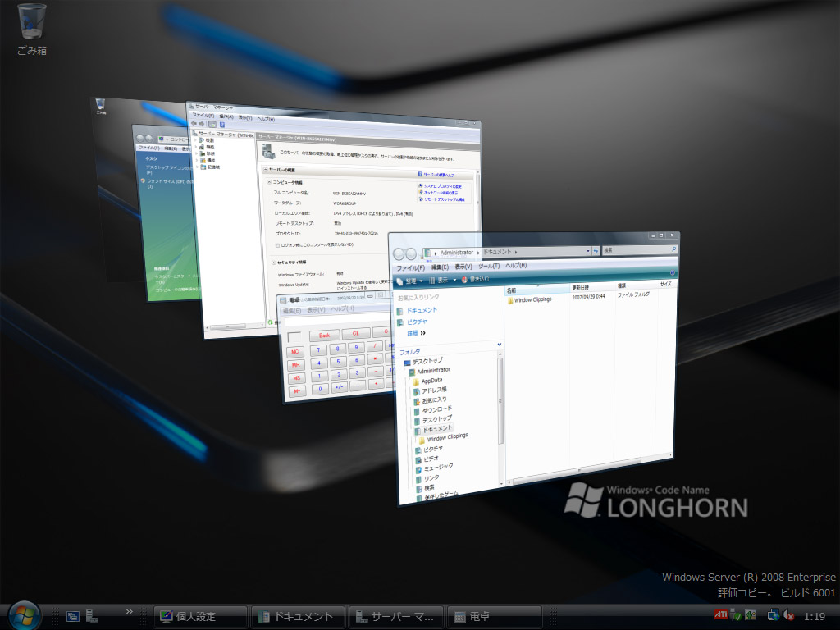Open ファイル(F) menu in Explorer window
This screenshot has width=840, height=630.
pos(410,268)
